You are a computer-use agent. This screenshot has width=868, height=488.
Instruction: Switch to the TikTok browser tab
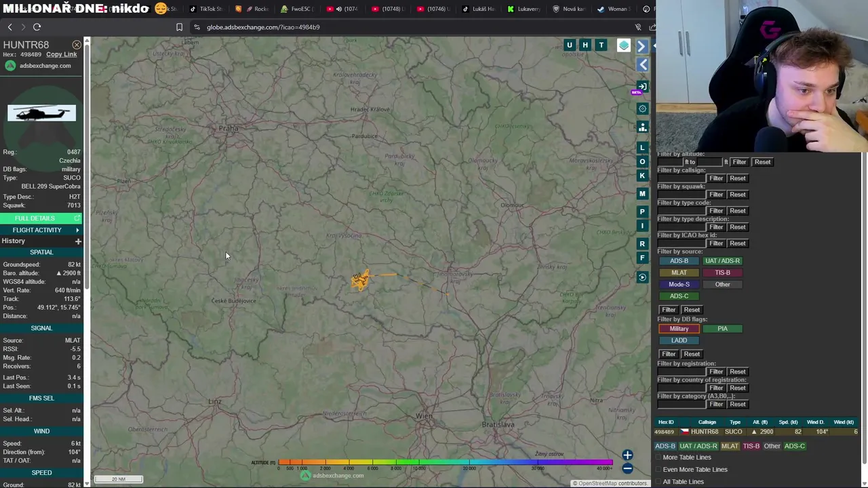click(x=205, y=9)
